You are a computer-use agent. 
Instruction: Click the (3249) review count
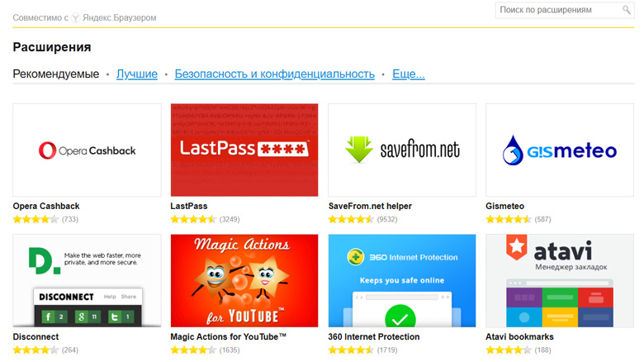pyautogui.click(x=230, y=219)
